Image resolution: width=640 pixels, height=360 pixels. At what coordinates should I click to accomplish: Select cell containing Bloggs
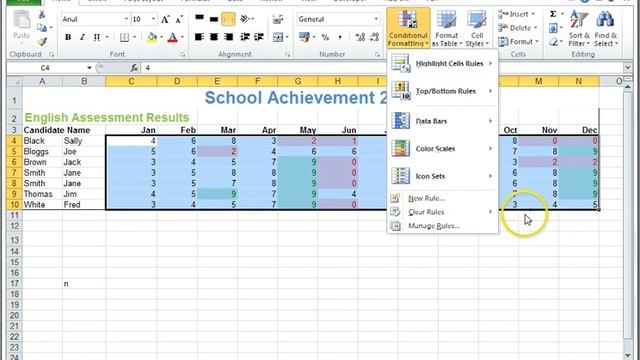click(x=42, y=151)
